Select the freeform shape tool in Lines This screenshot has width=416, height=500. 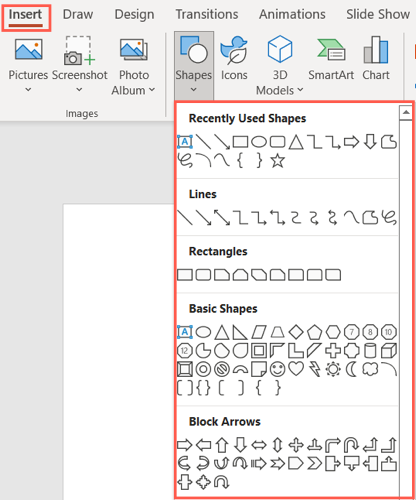(x=370, y=218)
